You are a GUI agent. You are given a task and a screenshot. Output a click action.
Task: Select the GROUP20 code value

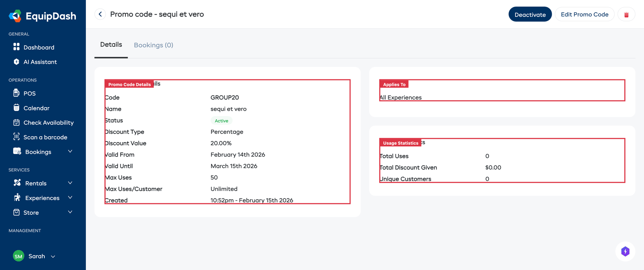coord(225,97)
